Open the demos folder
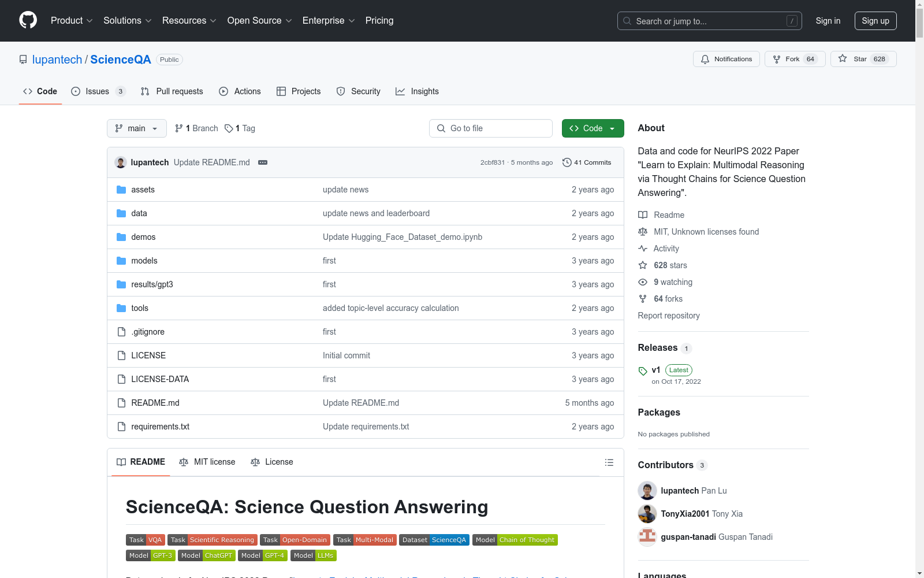This screenshot has height=578, width=924. (x=143, y=237)
